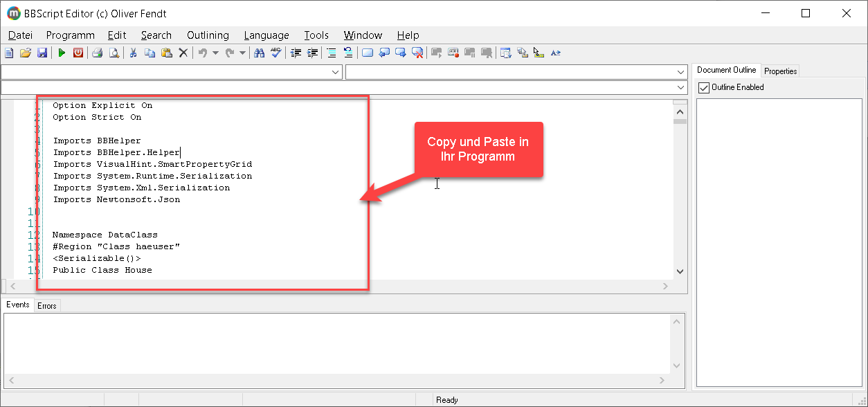Click the decrease indent icon
Screen dimensions: 868x407
tap(296, 53)
